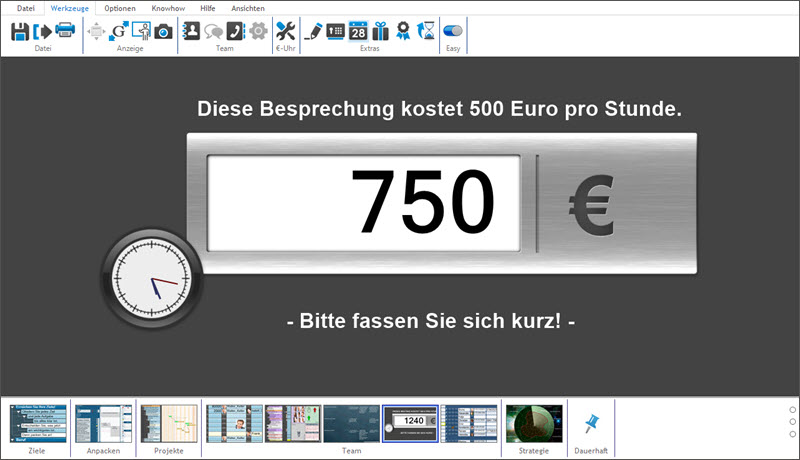Click the camera screenshot icon
The height and width of the screenshot is (460, 800).
tap(163, 31)
